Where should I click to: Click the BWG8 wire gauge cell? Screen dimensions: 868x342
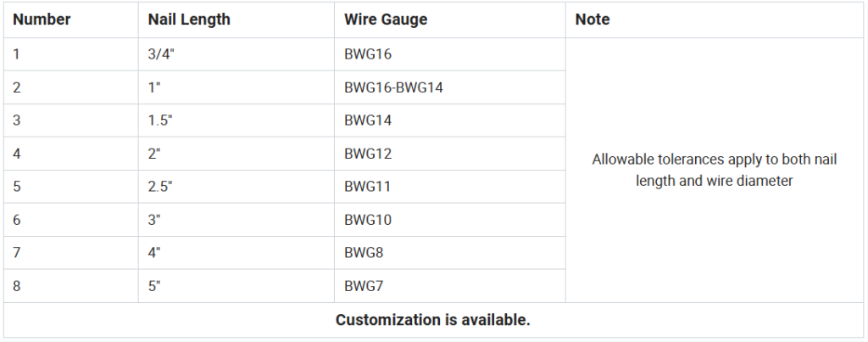(x=450, y=253)
